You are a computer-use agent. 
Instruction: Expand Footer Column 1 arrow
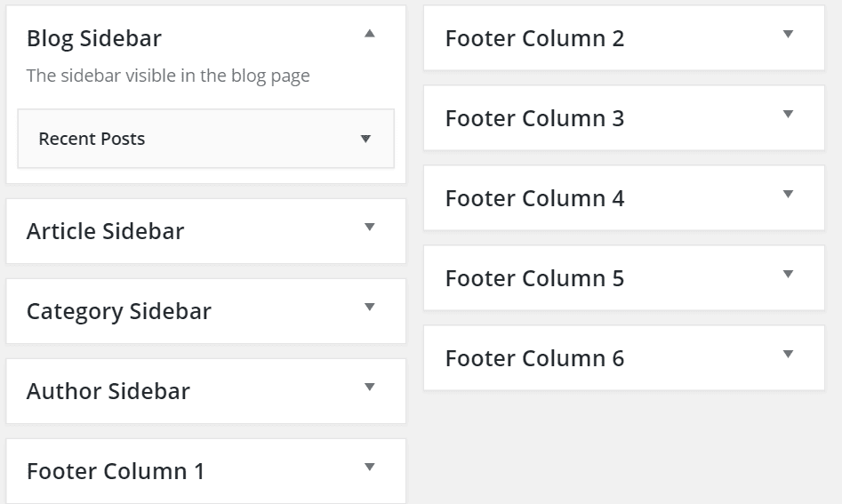click(370, 467)
